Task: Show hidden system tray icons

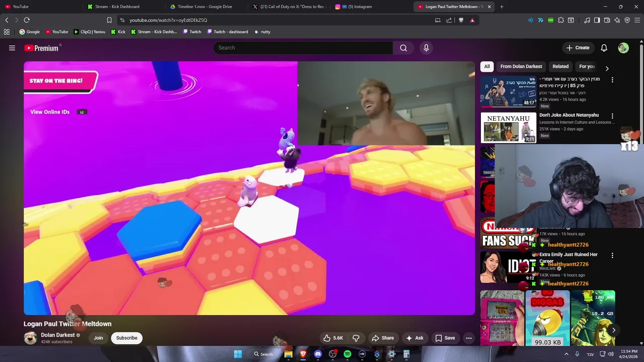Action: click(x=566, y=354)
